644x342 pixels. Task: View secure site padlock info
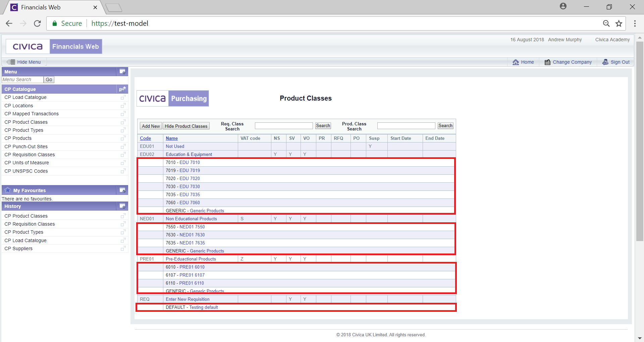(54, 23)
